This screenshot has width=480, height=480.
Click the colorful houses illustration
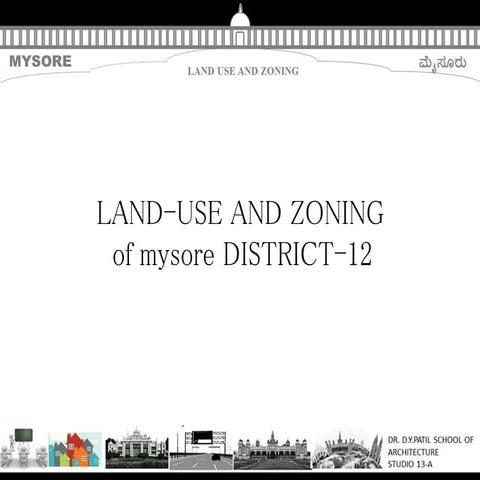(75, 450)
